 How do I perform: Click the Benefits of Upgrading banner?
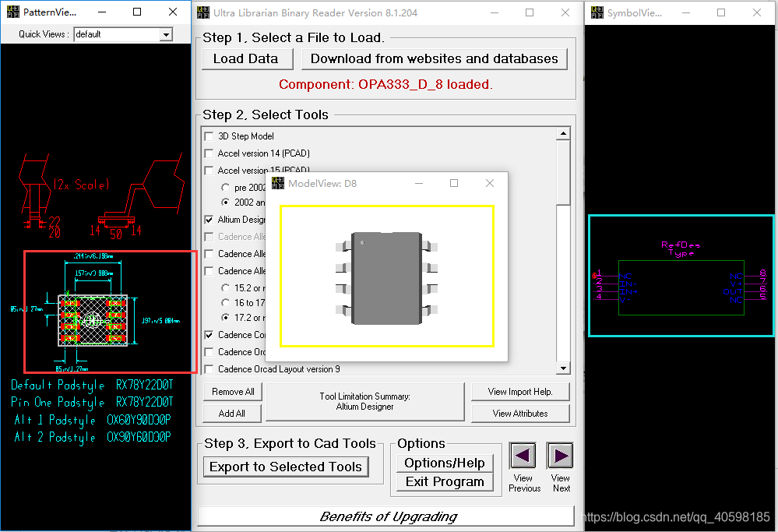click(386, 516)
